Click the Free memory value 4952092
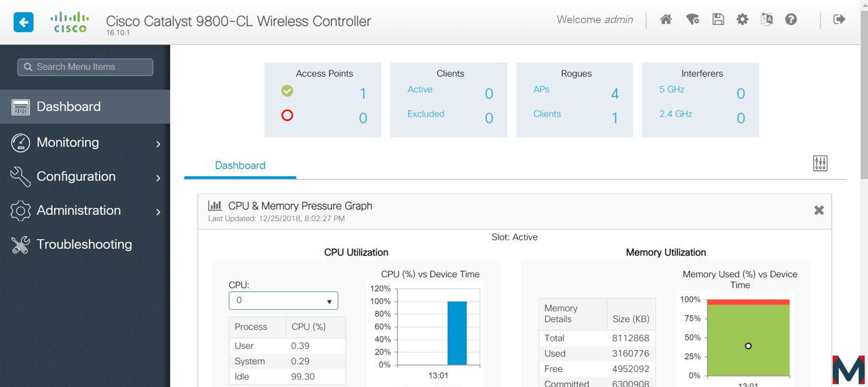The image size is (868, 387). pyautogui.click(x=631, y=369)
